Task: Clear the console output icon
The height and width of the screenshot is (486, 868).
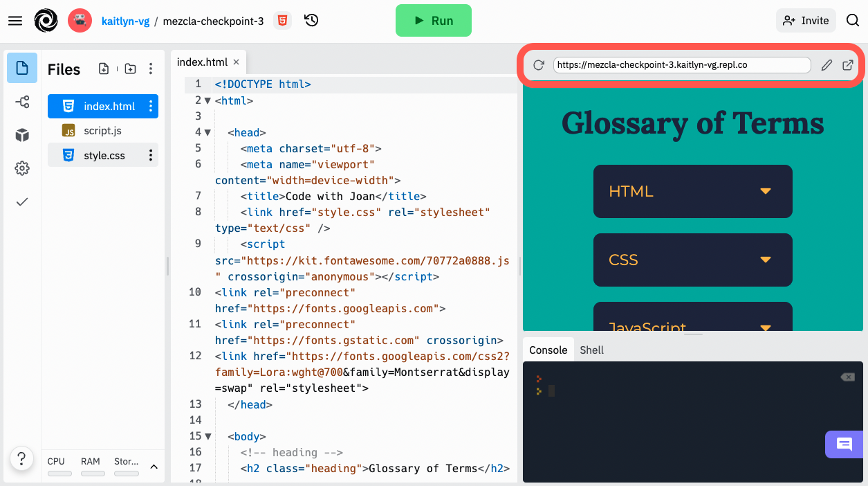Action: pos(847,377)
